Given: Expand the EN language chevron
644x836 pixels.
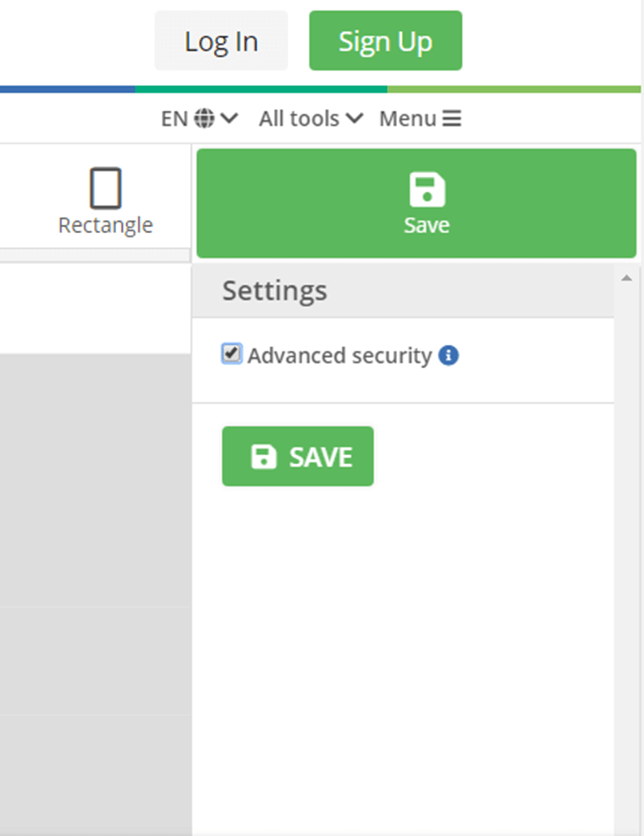Looking at the screenshot, I should point(229,119).
